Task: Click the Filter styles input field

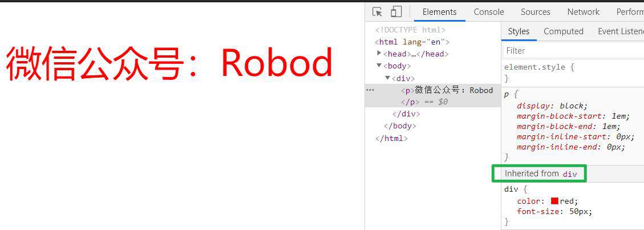Action: coord(573,51)
